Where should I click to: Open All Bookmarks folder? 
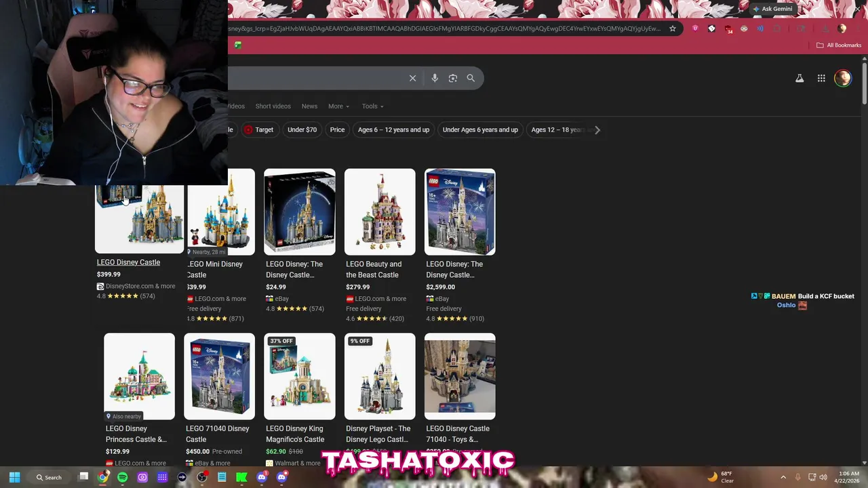point(839,45)
